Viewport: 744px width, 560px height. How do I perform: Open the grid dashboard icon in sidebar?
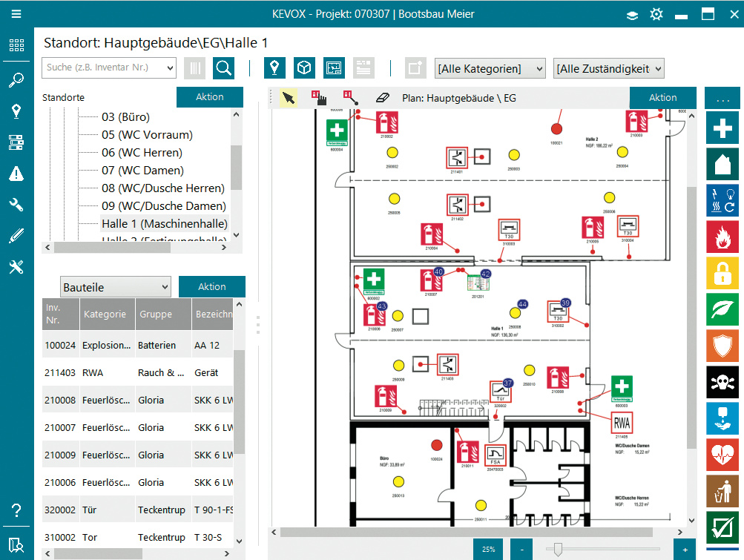click(16, 45)
